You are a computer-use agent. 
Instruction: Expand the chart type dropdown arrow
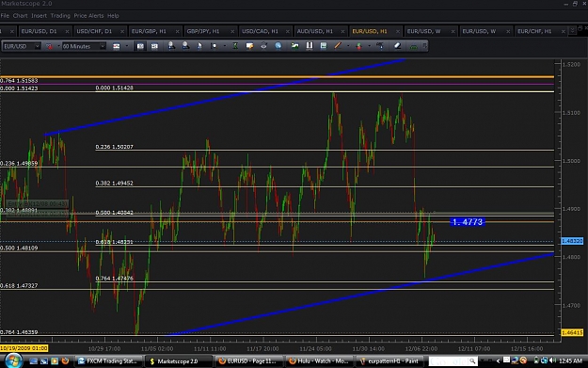tap(127, 46)
